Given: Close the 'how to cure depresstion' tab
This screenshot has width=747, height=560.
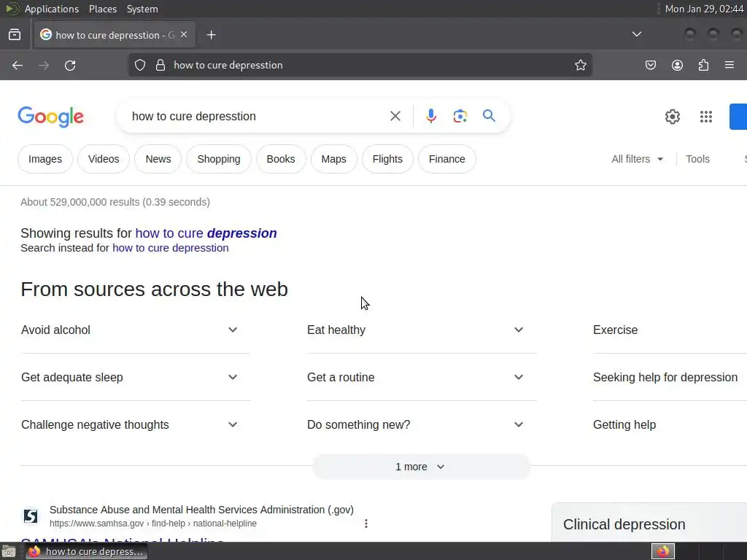Looking at the screenshot, I should [x=184, y=35].
